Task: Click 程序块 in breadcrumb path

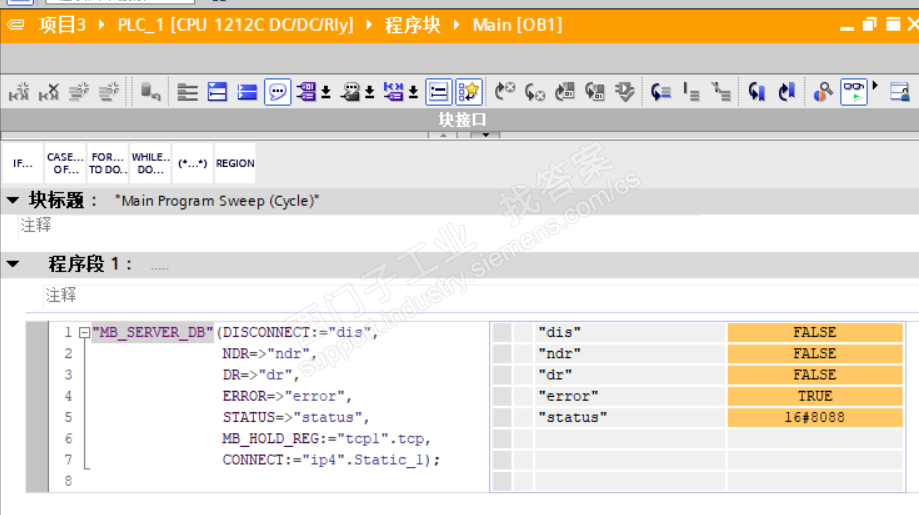Action: (412, 25)
